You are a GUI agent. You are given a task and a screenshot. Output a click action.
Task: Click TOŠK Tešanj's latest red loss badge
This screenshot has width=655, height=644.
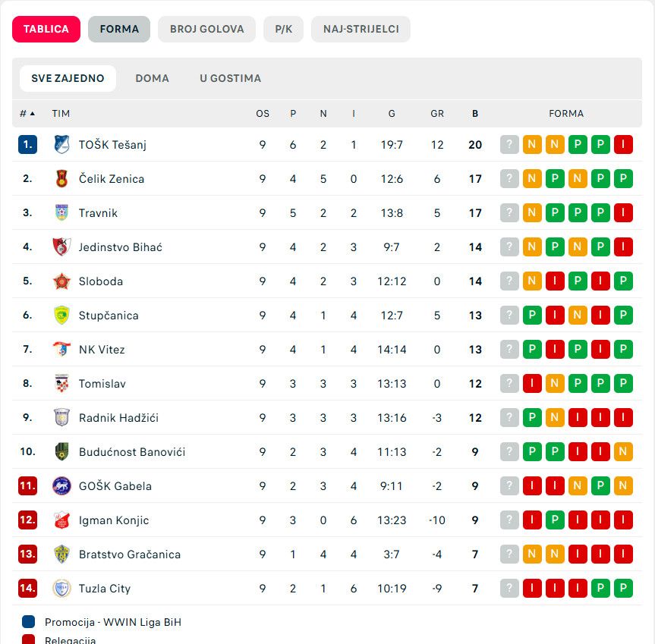(623, 144)
